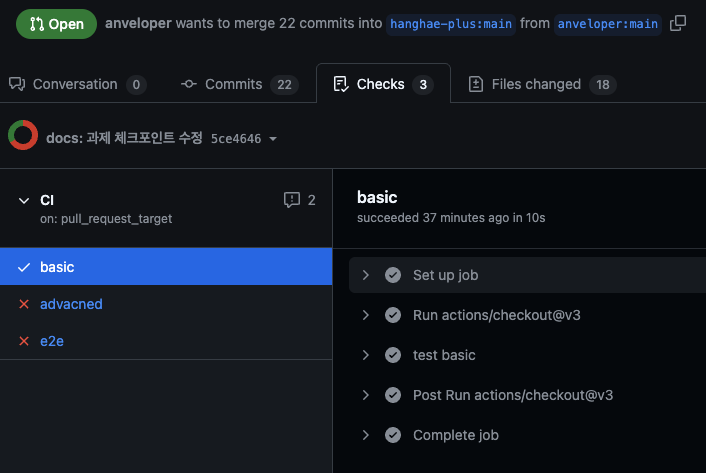Open the commit 5ce4646 dropdown arrow
This screenshot has width=706, height=473.
point(273,139)
